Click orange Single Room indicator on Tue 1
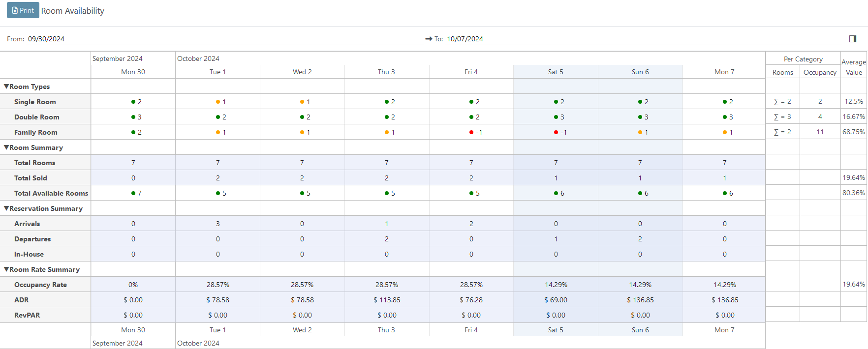868x349 pixels. coord(218,102)
